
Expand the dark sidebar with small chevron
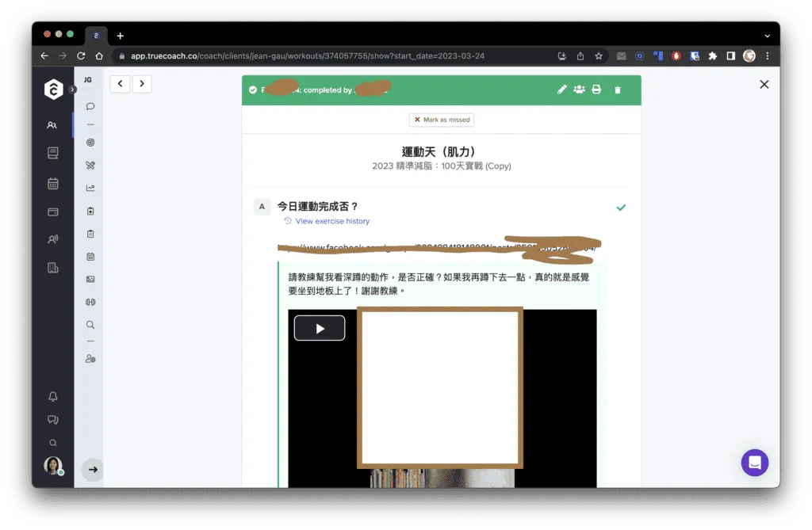pos(72,90)
